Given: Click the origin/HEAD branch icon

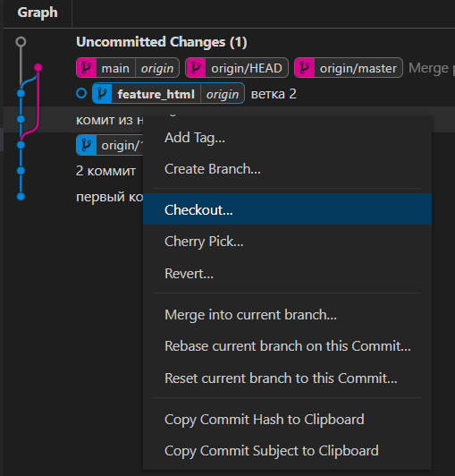Looking at the screenshot, I should 196,68.
